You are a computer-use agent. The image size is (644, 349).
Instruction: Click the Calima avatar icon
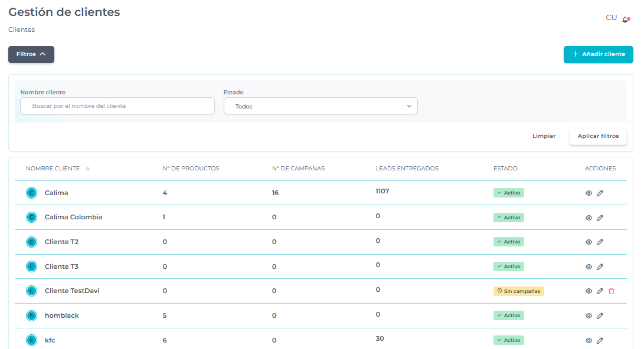tap(32, 193)
